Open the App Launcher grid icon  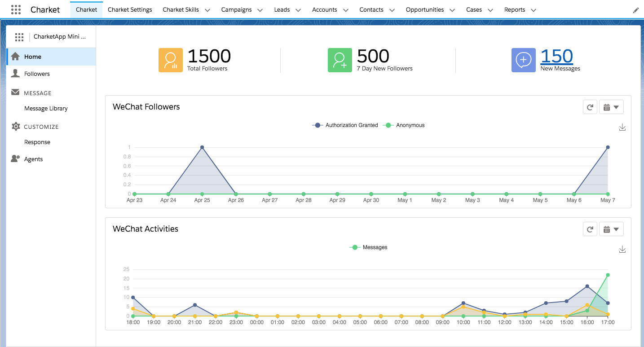[x=15, y=9]
